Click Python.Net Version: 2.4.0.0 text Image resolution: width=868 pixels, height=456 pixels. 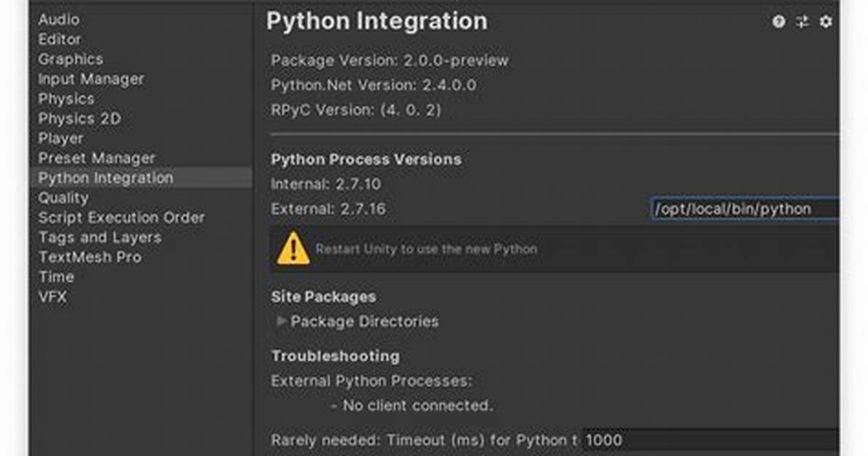(374, 86)
